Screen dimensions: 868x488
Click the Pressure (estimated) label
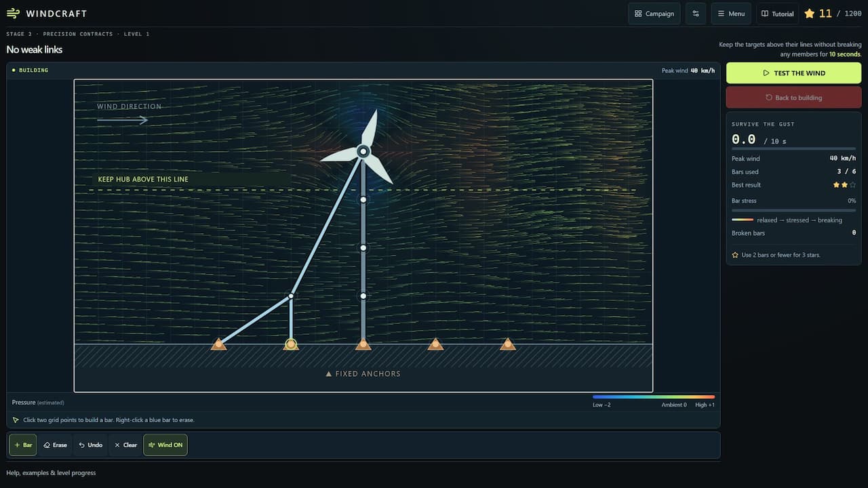coord(38,403)
